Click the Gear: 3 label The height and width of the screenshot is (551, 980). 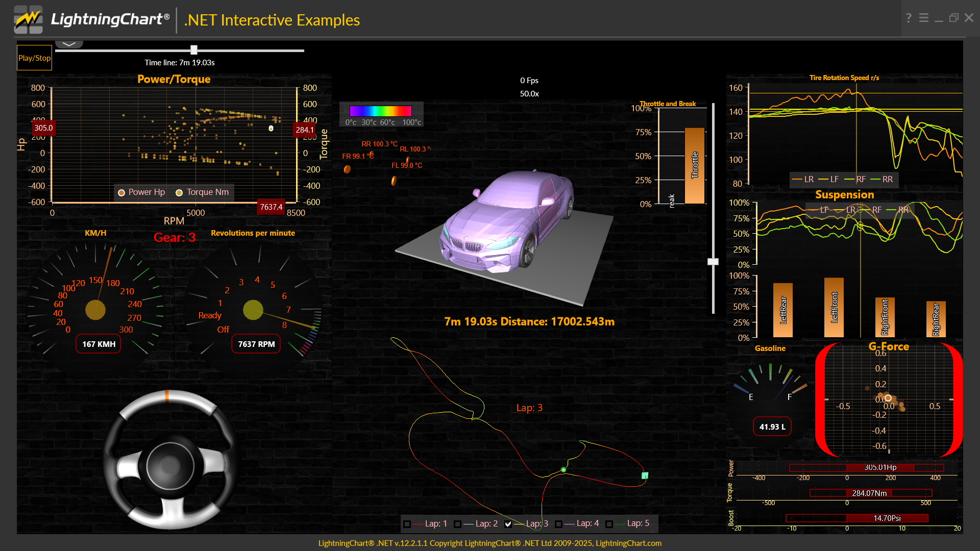[175, 238]
